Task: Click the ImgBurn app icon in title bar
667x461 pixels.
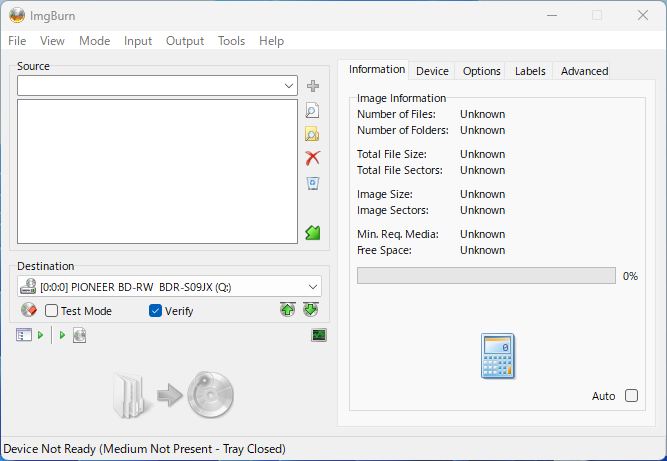Action: tap(17, 16)
